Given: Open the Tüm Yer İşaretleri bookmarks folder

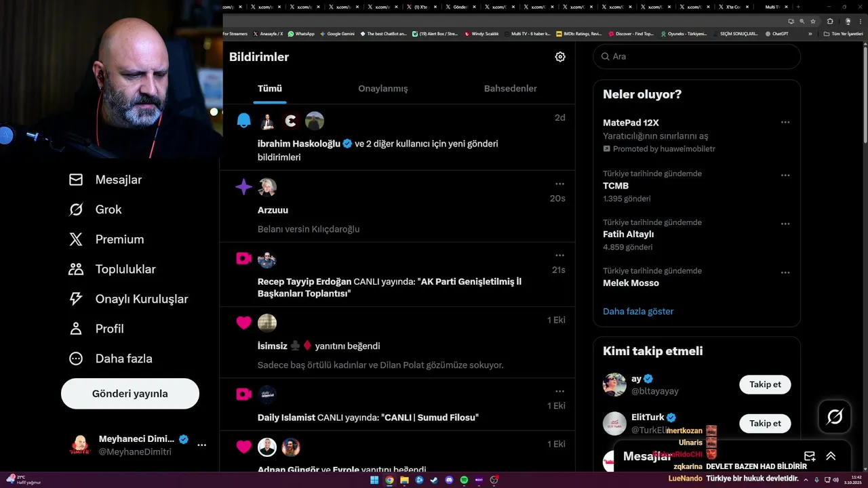Looking at the screenshot, I should (x=844, y=34).
